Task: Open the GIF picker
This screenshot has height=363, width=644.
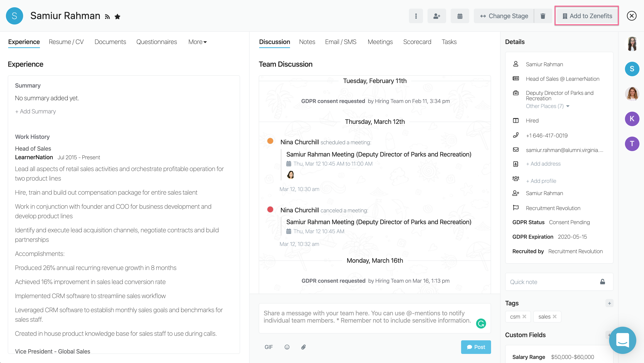Action: (x=268, y=347)
